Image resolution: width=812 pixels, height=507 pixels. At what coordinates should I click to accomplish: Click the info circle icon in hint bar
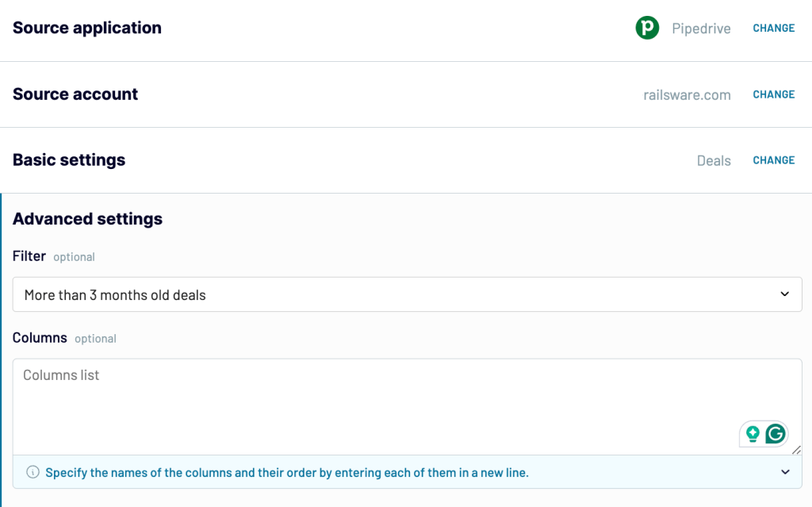point(33,472)
